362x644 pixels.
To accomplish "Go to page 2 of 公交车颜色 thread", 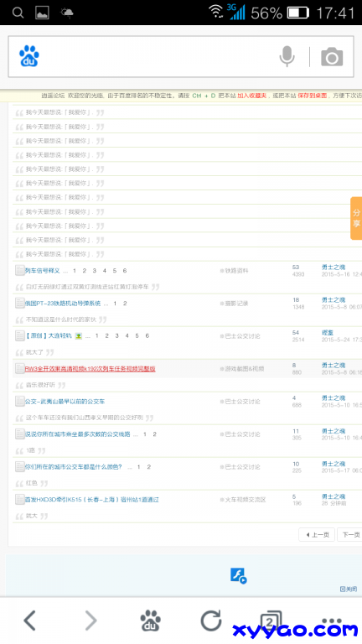I will [148, 467].
